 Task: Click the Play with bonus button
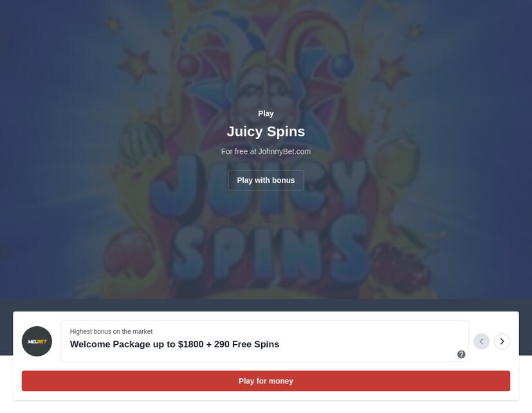[266, 180]
